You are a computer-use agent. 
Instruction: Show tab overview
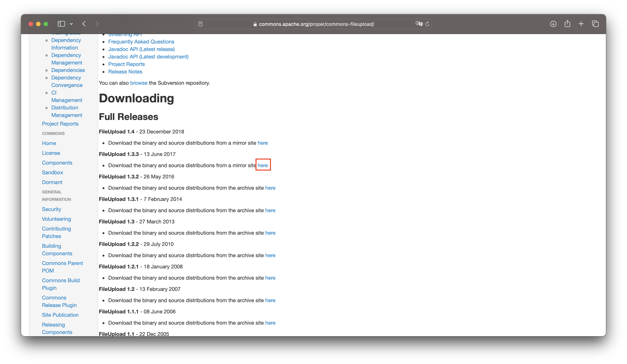tap(595, 24)
